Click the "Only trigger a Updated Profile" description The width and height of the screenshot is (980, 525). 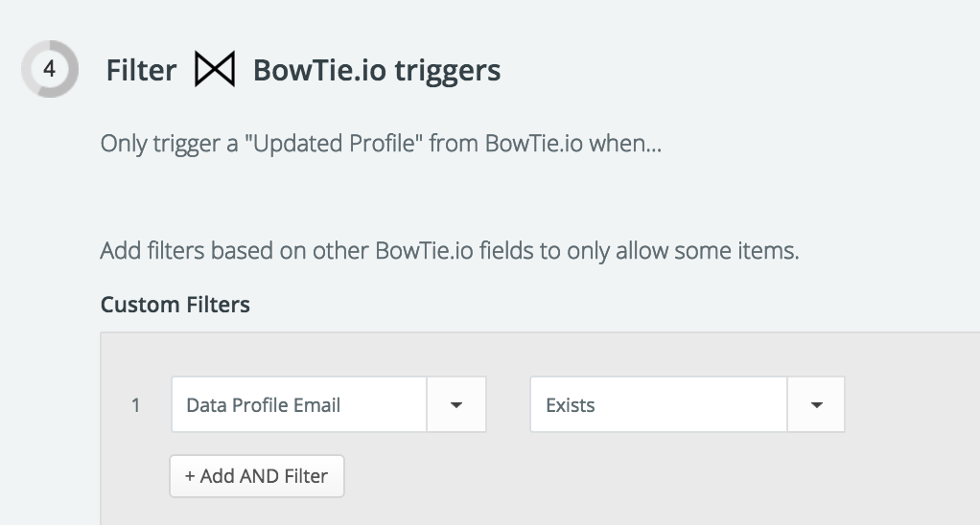pyautogui.click(x=381, y=144)
